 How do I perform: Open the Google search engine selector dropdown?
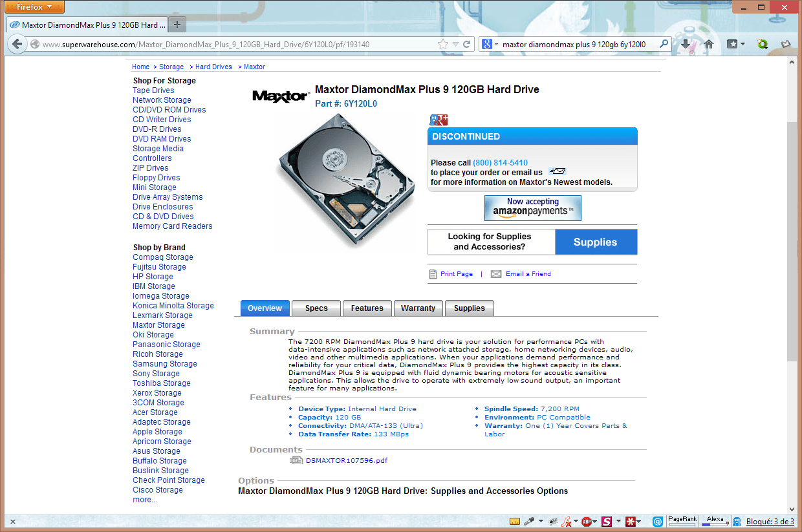tap(490, 45)
